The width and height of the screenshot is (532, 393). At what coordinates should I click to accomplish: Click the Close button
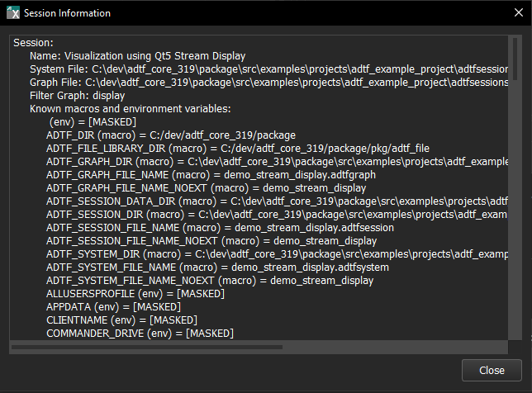(492, 370)
